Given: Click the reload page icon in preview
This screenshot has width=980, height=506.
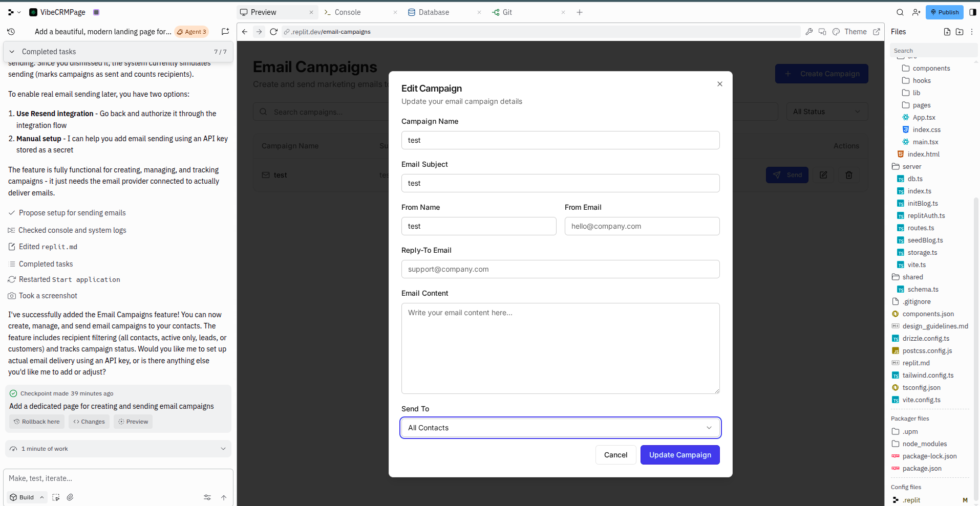Looking at the screenshot, I should (x=273, y=32).
